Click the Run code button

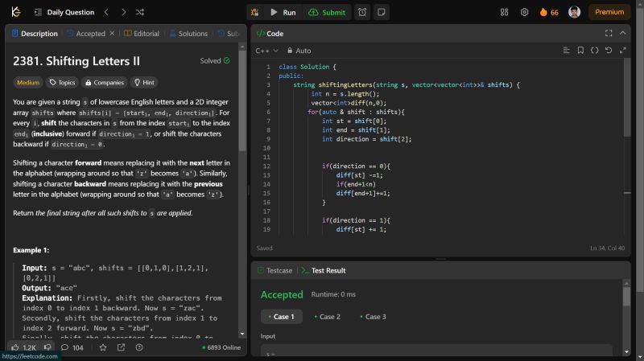[x=283, y=12]
